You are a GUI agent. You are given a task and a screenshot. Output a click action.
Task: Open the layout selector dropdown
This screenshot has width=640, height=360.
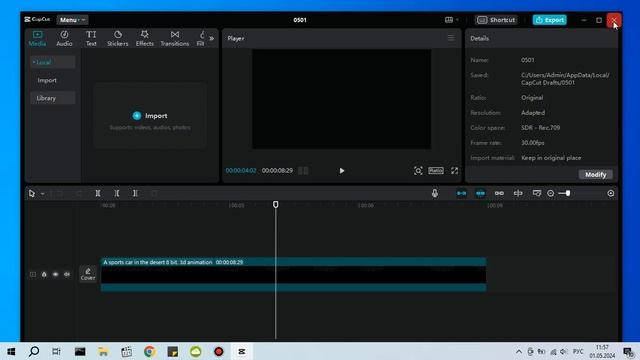click(x=451, y=20)
